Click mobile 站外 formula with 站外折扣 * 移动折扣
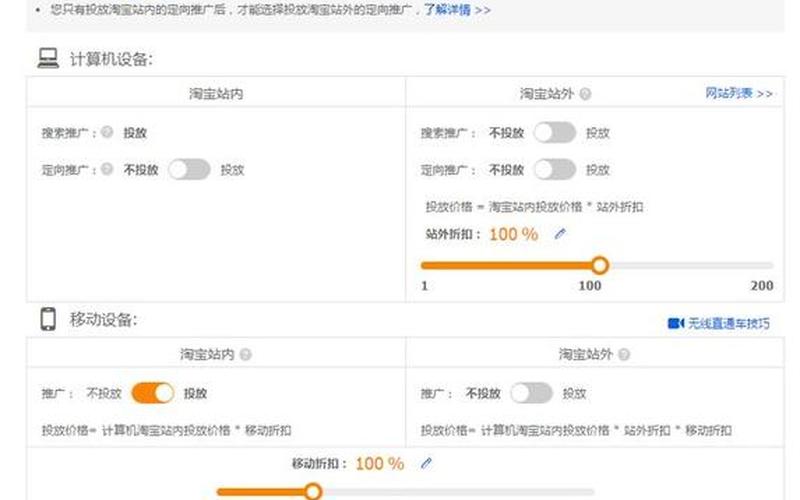The image size is (800, 500). 576,430
